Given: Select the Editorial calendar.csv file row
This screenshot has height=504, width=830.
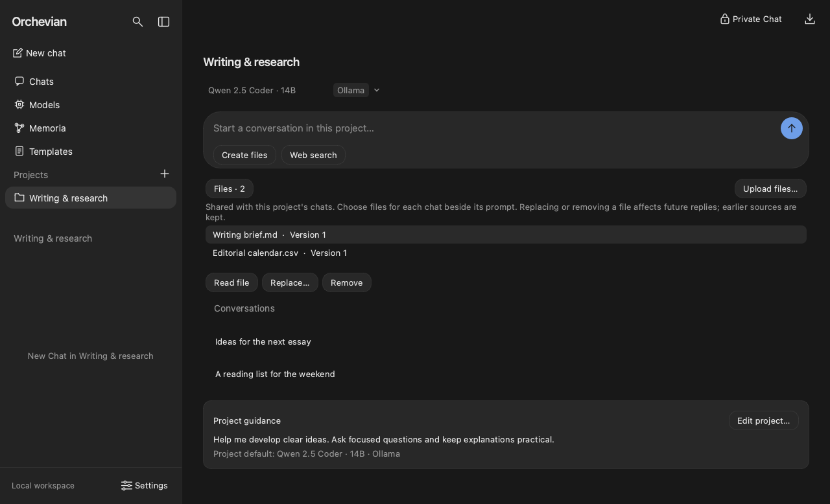Looking at the screenshot, I should [506, 253].
